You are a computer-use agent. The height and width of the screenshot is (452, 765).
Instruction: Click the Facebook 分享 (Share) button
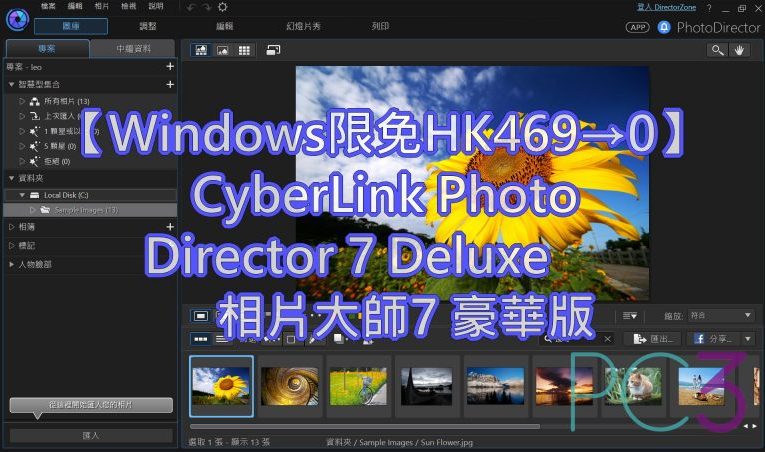pyautogui.click(x=713, y=339)
